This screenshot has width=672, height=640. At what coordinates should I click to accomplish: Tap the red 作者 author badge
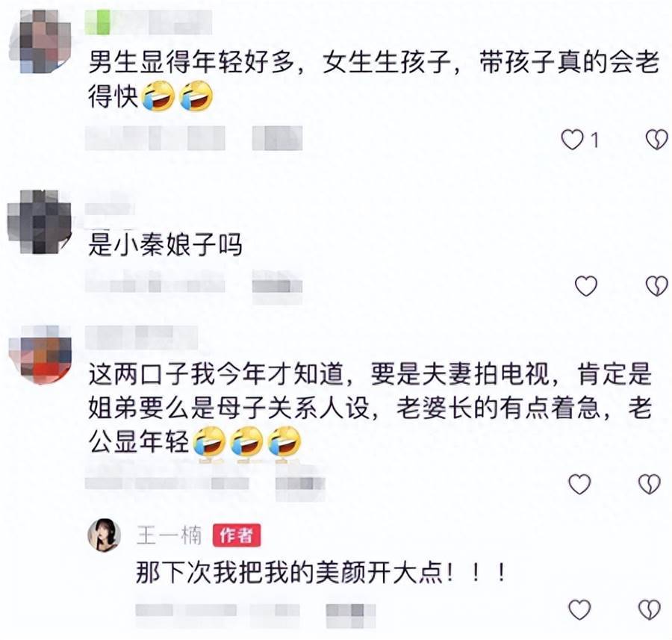[237, 535]
